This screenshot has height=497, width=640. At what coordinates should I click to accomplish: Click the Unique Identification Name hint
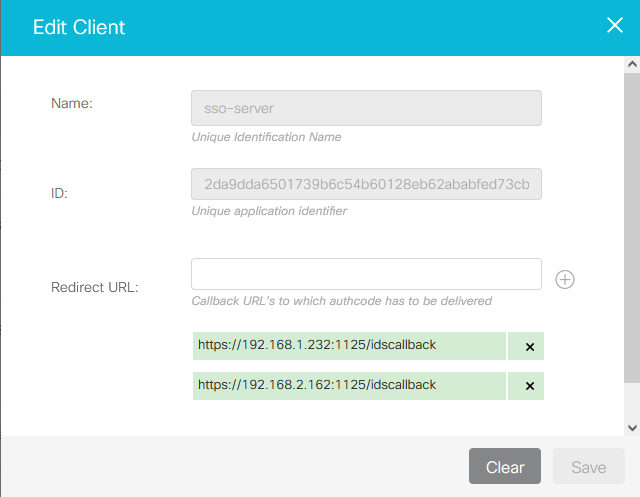266,137
